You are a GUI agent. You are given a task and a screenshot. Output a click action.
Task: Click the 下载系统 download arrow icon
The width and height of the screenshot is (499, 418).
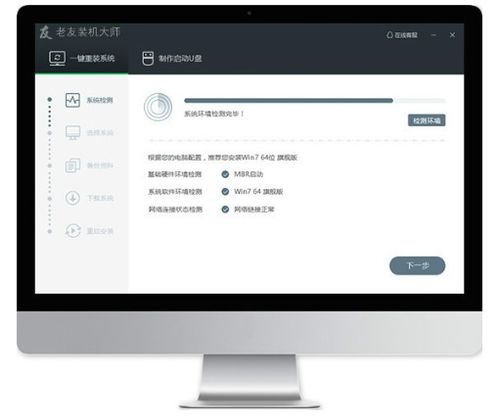tap(72, 198)
